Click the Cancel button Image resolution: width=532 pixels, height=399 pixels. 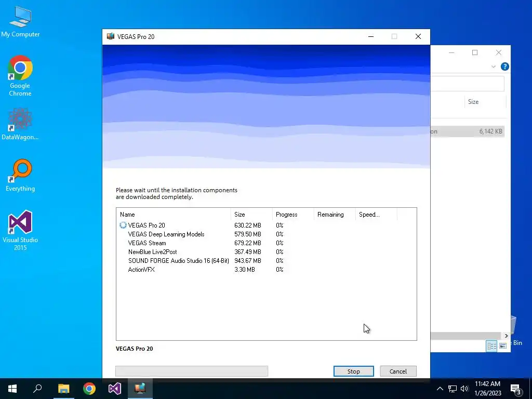click(398, 371)
